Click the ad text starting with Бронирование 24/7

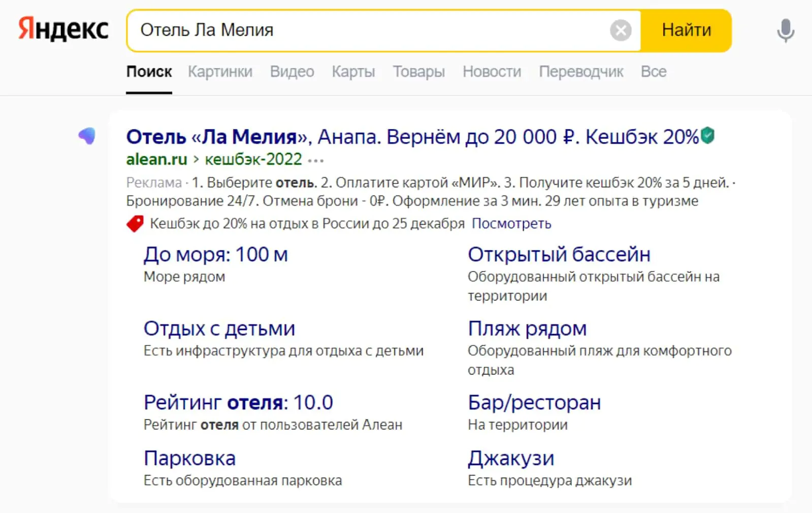[412, 201]
